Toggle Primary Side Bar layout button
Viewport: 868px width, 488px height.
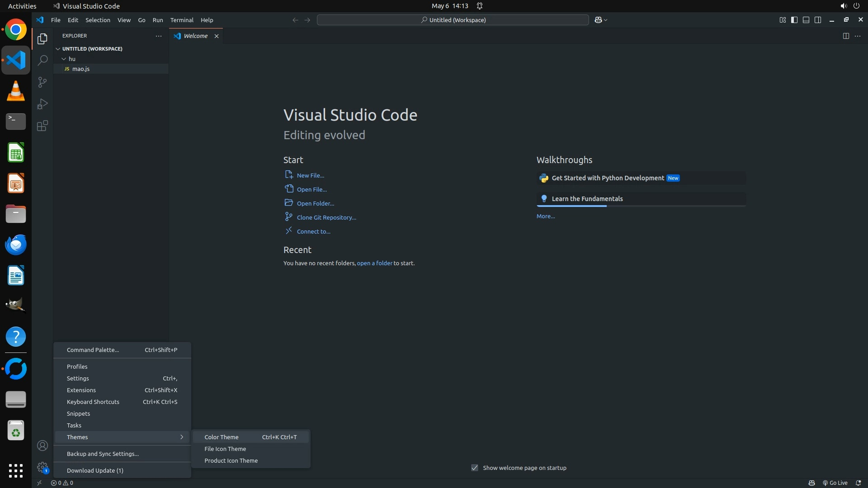[x=794, y=20]
